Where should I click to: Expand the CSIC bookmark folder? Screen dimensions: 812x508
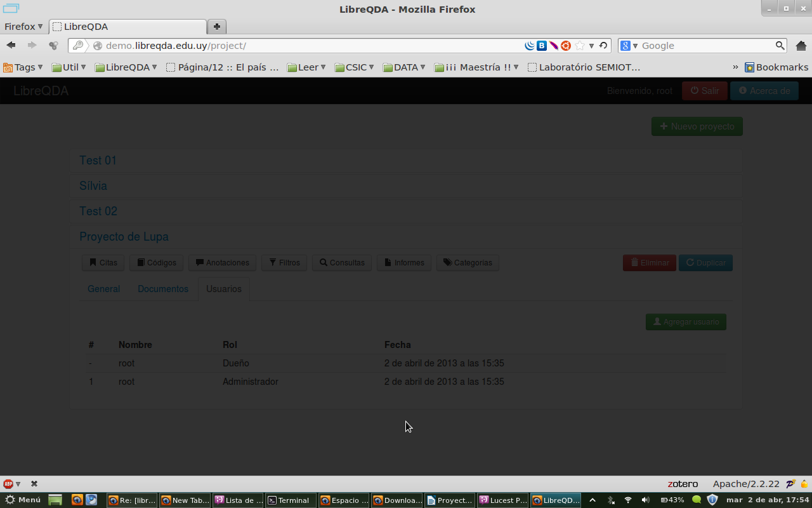pos(355,67)
